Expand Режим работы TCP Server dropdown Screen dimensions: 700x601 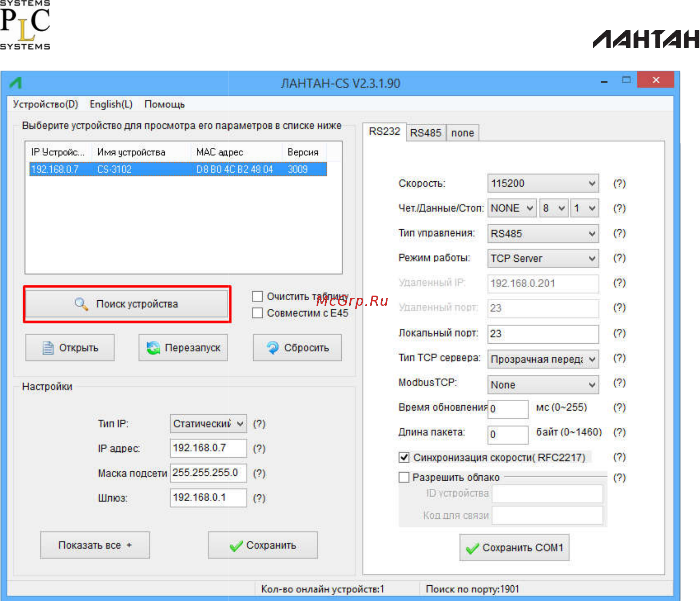[x=543, y=258]
